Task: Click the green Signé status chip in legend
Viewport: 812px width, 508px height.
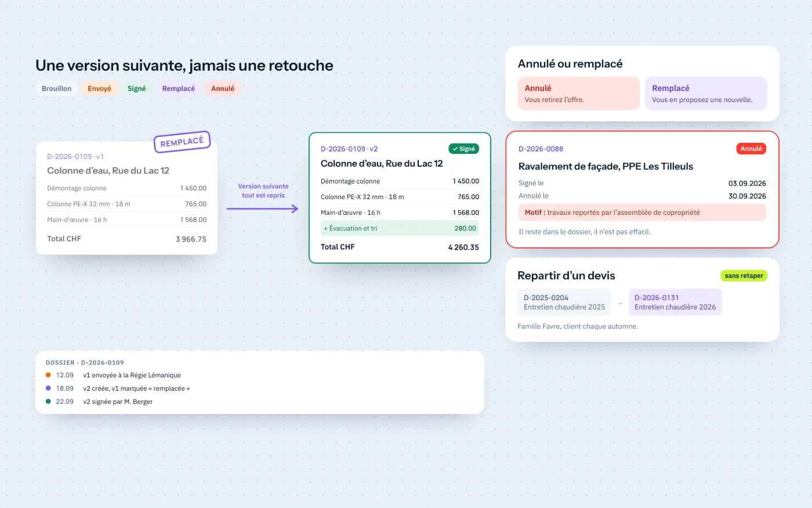Action: pos(137,89)
